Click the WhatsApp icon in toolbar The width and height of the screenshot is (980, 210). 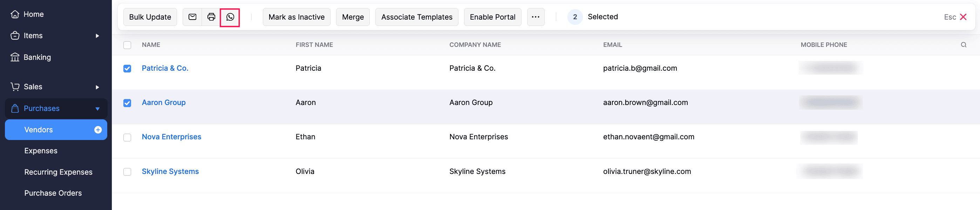coord(230,17)
